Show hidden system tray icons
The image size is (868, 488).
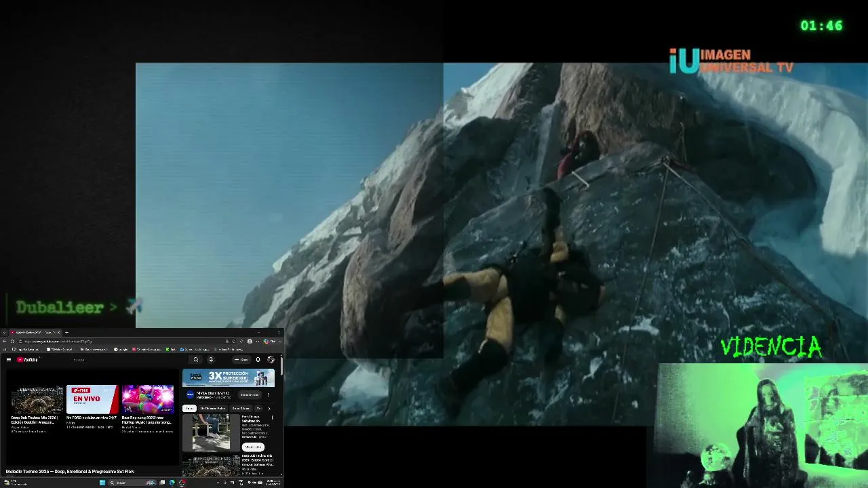(218, 483)
